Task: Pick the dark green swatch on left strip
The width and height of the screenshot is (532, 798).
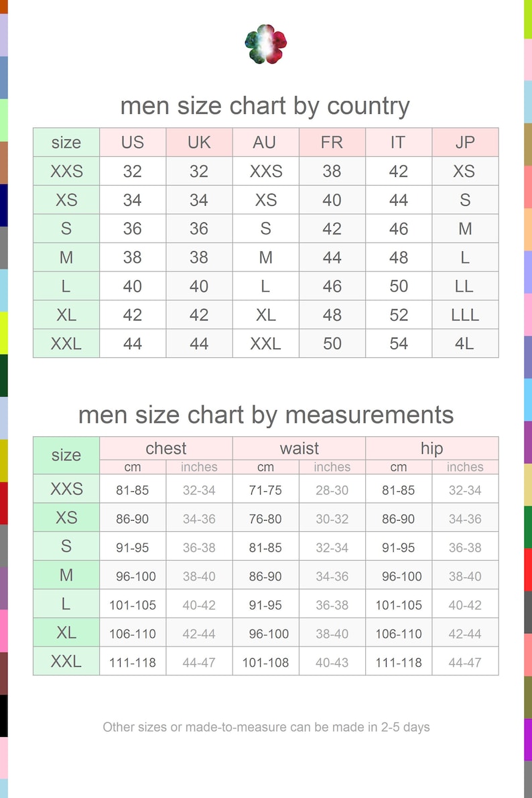Action: click(3, 375)
